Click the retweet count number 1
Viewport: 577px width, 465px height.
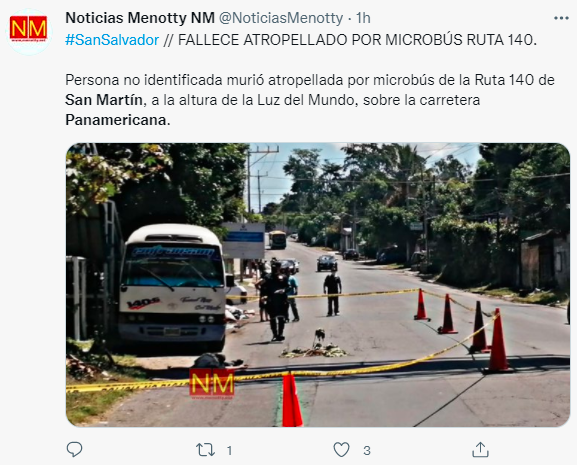point(229,450)
